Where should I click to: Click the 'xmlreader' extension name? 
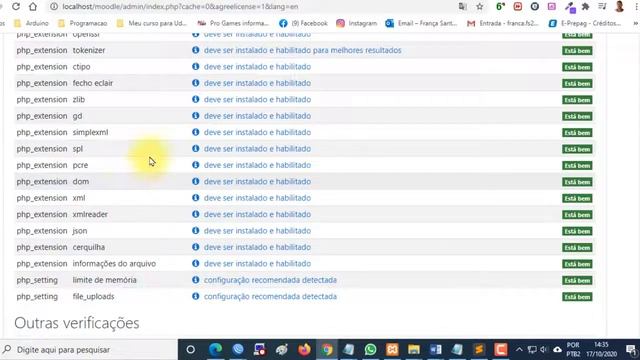(x=90, y=214)
